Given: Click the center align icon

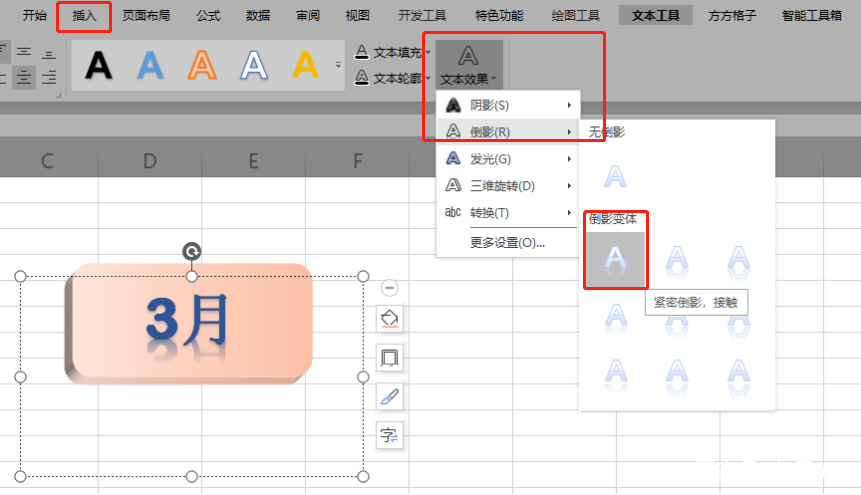Looking at the screenshot, I should [x=24, y=77].
